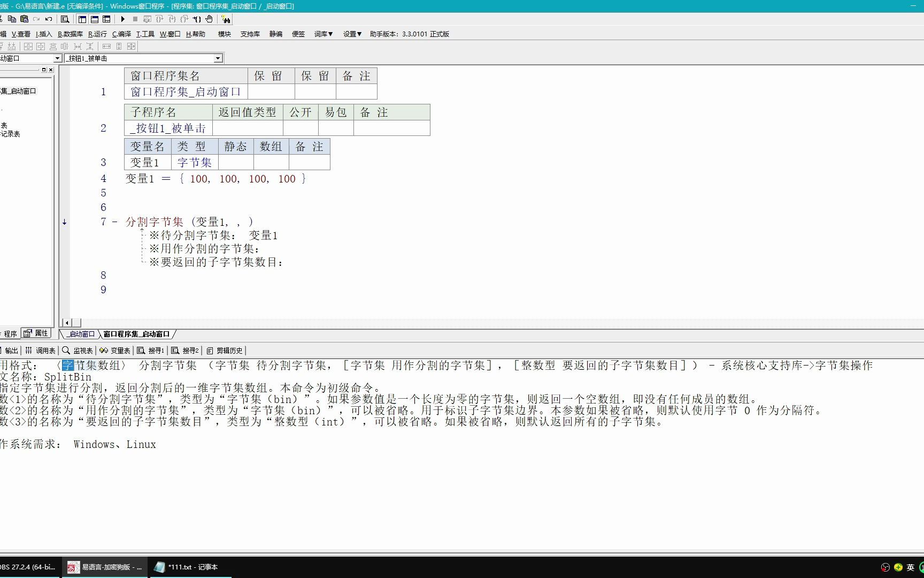The width and height of the screenshot is (924, 578).
Task: Click the same-width sizing icon
Action: 106,47
